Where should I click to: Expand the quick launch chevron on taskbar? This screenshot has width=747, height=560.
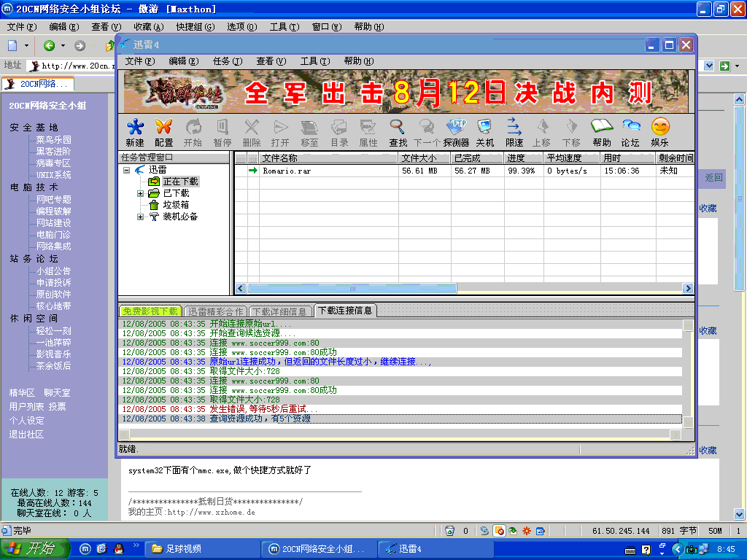pyautogui.click(x=136, y=545)
